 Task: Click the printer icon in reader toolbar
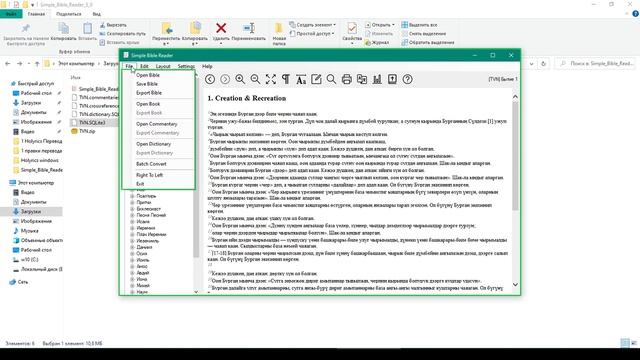point(347,79)
